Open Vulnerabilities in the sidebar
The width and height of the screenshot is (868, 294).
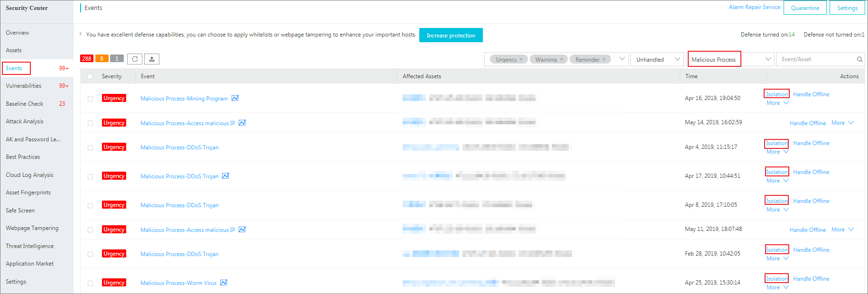[x=24, y=86]
